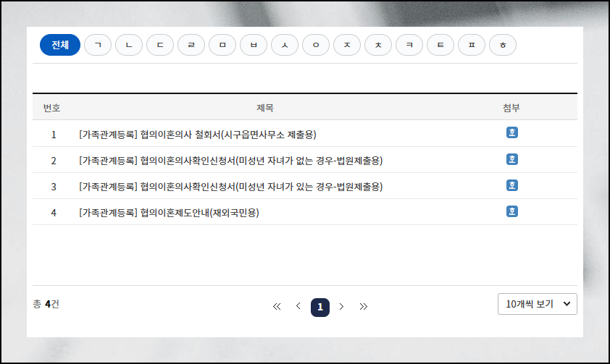This screenshot has width=610, height=364.
Task: Go to next page arrow
Action: [x=341, y=307]
